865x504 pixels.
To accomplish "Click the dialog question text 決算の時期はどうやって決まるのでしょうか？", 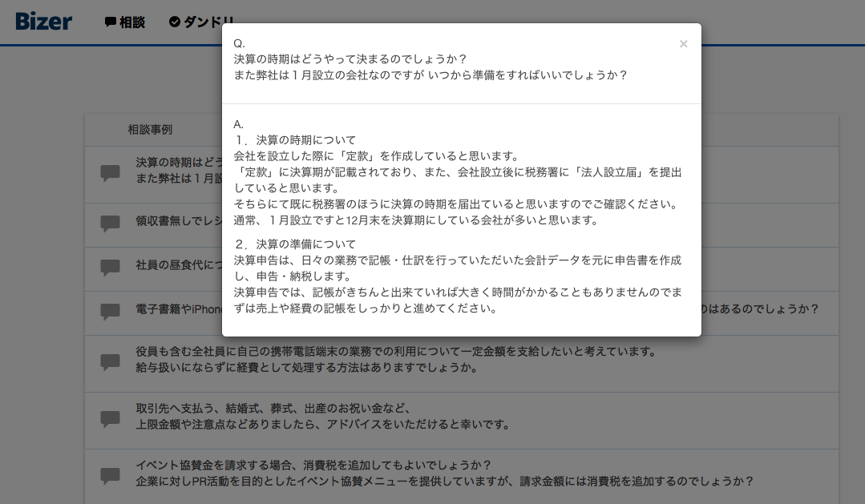I will point(350,59).
